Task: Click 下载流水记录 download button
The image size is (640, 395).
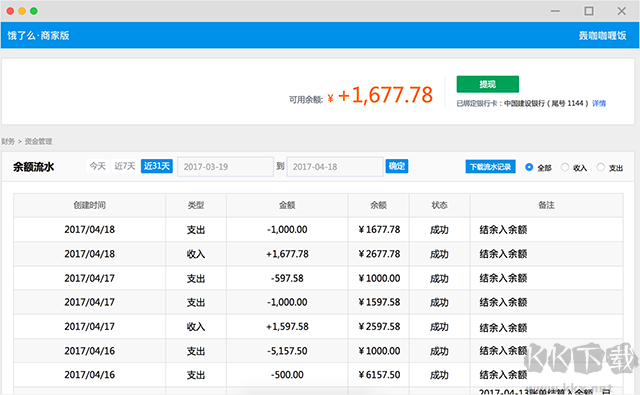Action: pyautogui.click(x=491, y=166)
